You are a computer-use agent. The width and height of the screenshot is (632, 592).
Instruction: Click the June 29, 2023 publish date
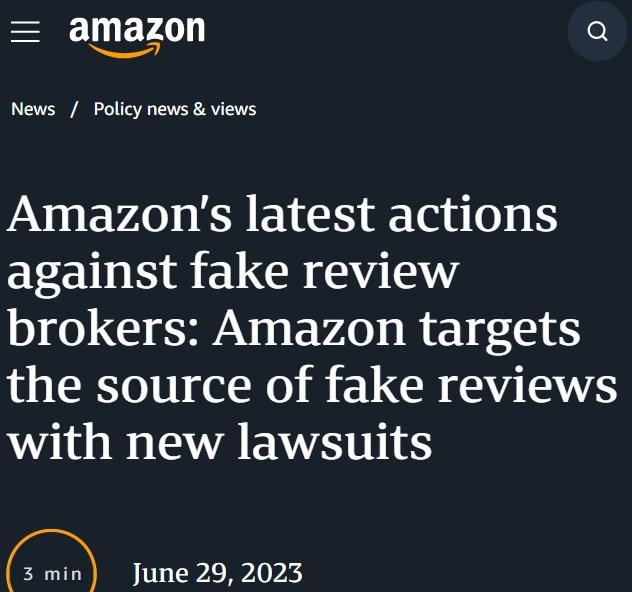pos(218,573)
